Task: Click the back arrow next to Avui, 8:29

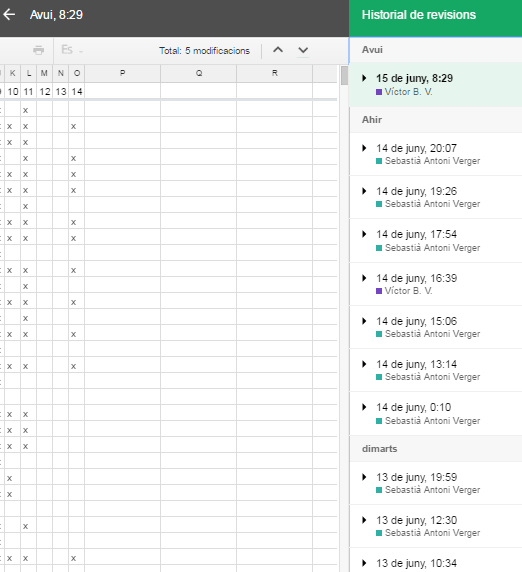Action: point(9,15)
